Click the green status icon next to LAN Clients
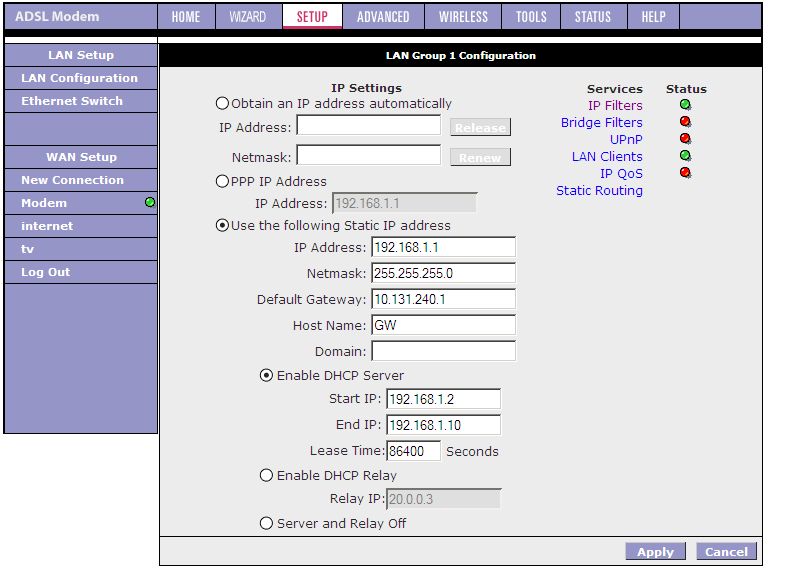The image size is (789, 571). click(685, 156)
